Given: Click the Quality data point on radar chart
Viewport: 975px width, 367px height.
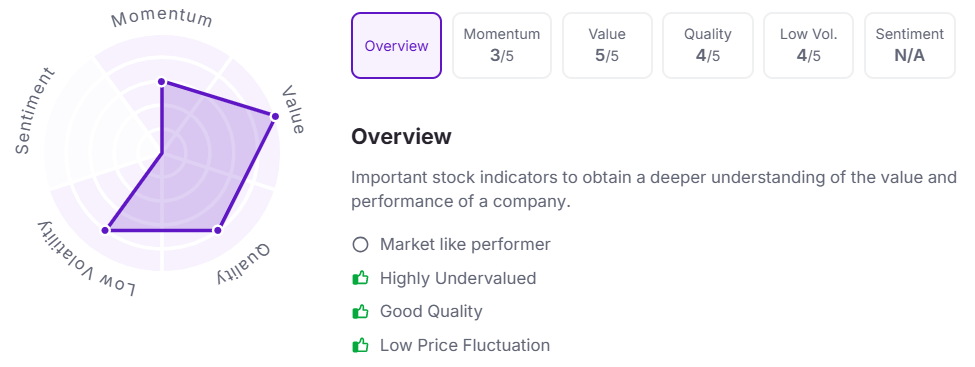Looking at the screenshot, I should coord(217,230).
